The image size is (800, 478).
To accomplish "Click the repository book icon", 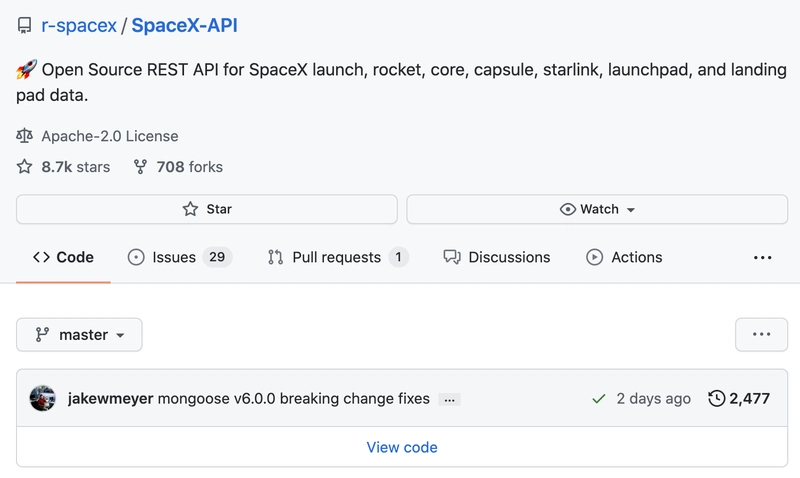I will click(x=24, y=26).
